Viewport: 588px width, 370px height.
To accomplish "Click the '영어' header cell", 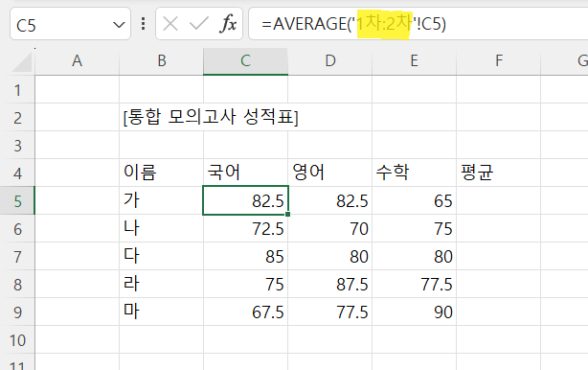I will pyautogui.click(x=330, y=173).
